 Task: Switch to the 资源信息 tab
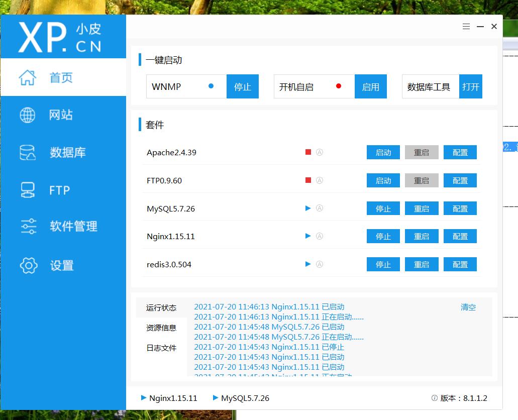(x=161, y=328)
